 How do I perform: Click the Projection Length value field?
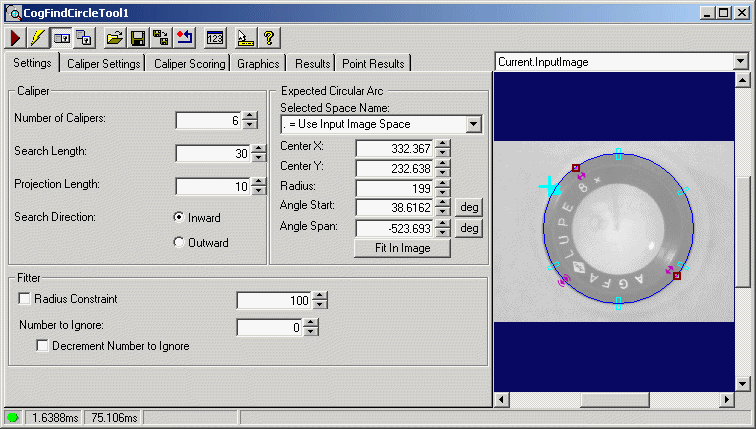coord(214,186)
